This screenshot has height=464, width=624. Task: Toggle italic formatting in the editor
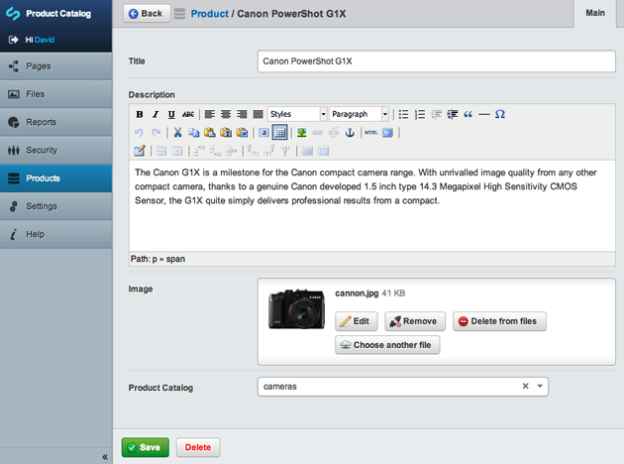(x=156, y=114)
